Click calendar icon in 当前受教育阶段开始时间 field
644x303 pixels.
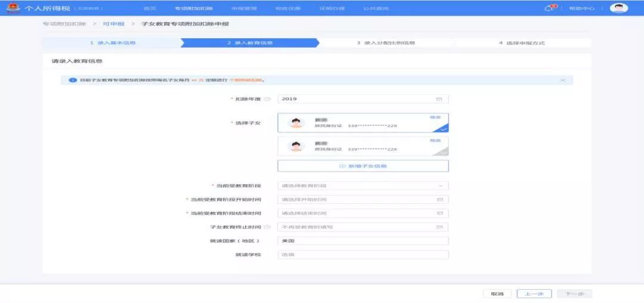pyautogui.click(x=440, y=199)
